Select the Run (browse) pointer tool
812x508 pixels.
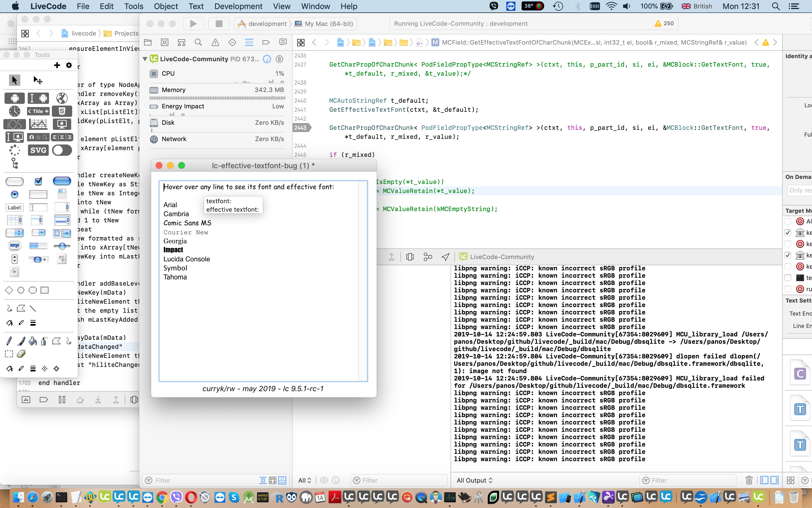tap(14, 80)
